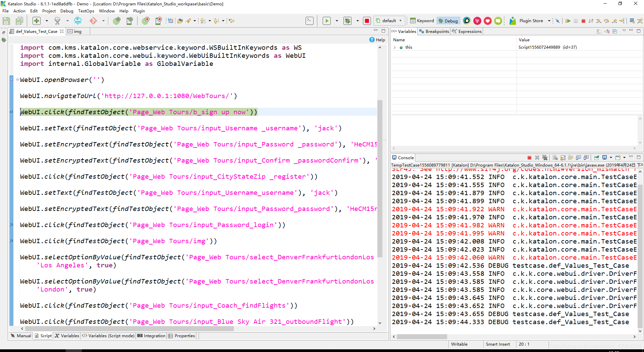644x352 pixels.
Task: Open the Plugin Store dropdown arrow
Action: click(x=549, y=21)
